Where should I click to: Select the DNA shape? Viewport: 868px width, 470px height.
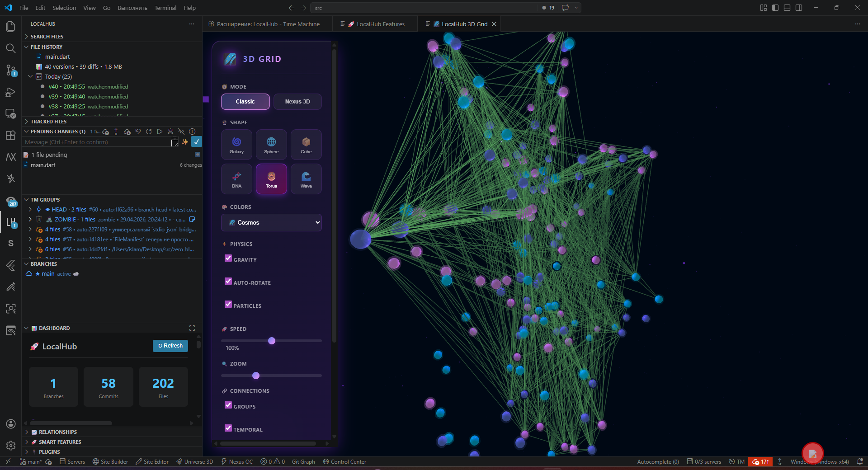[x=236, y=179]
